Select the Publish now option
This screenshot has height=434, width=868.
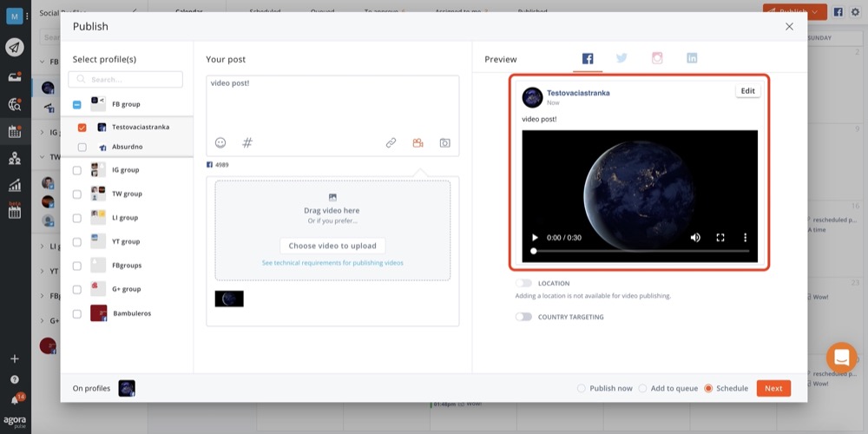tap(582, 388)
